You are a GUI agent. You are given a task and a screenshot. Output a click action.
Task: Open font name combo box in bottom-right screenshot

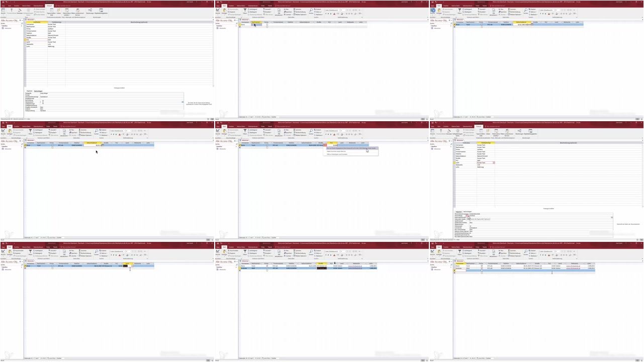coord(547,251)
